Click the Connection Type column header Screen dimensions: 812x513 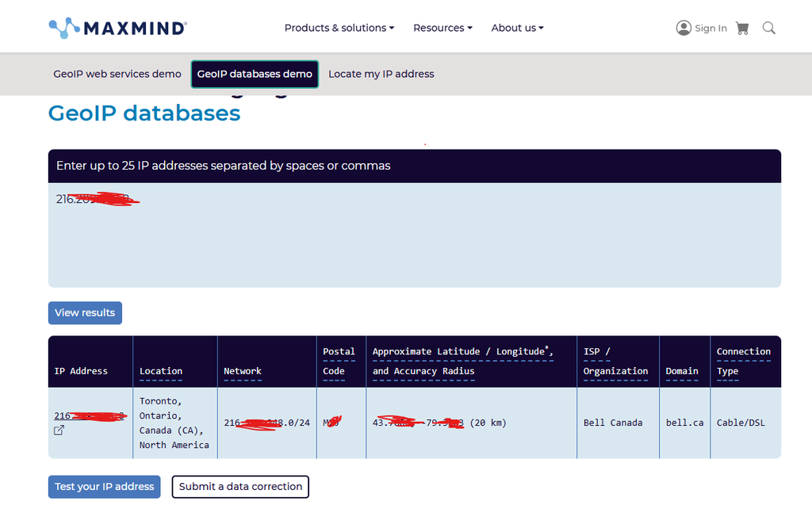tap(743, 362)
